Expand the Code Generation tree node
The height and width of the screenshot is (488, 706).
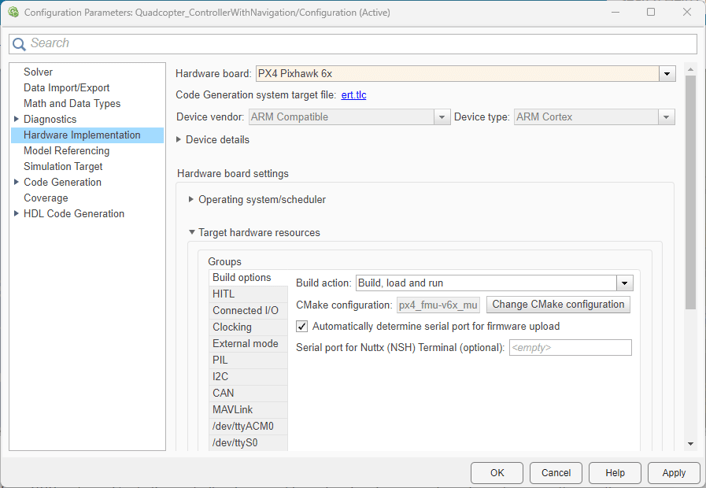(16, 182)
